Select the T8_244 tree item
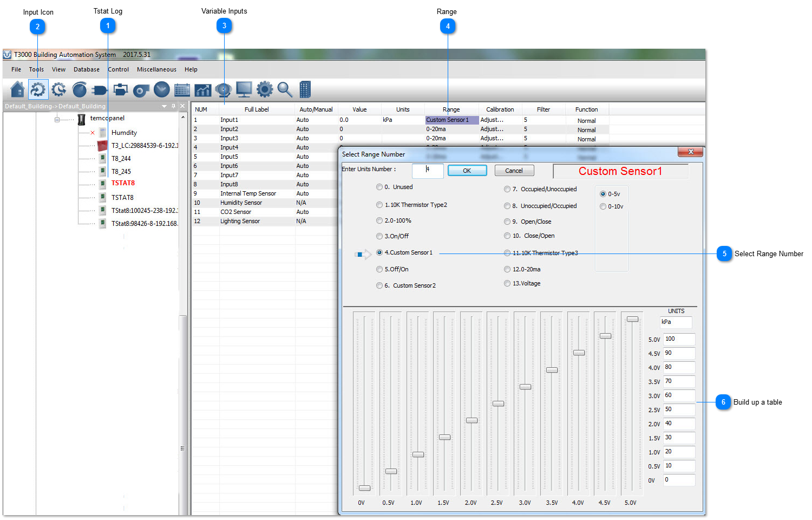812x520 pixels. [121, 159]
